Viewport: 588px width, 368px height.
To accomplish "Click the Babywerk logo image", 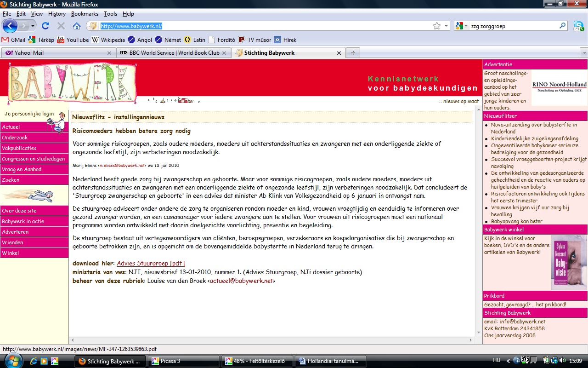I will tap(72, 83).
